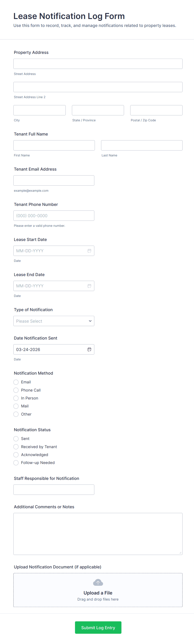Submit the log entry

pos(98,628)
